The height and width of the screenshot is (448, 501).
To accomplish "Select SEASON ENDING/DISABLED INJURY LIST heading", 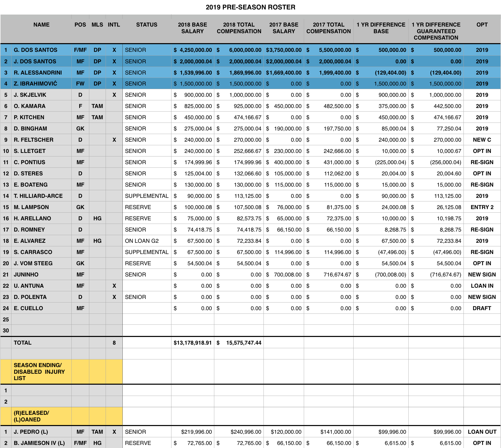I will point(41,372).
